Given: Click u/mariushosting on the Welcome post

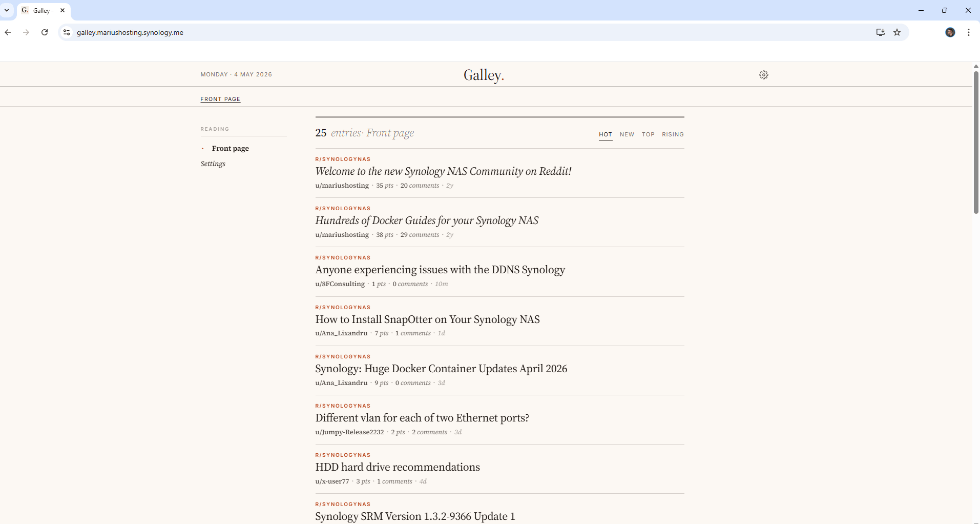Looking at the screenshot, I should [x=342, y=186].
